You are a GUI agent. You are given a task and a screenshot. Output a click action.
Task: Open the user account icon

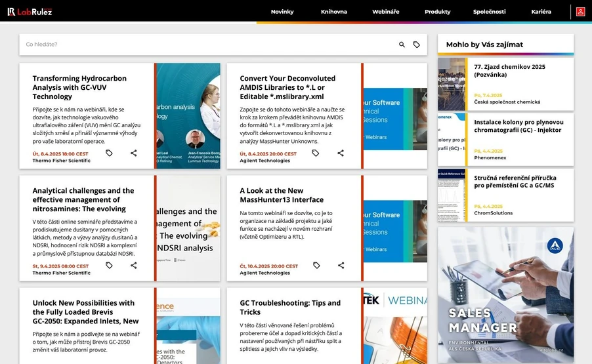(580, 12)
